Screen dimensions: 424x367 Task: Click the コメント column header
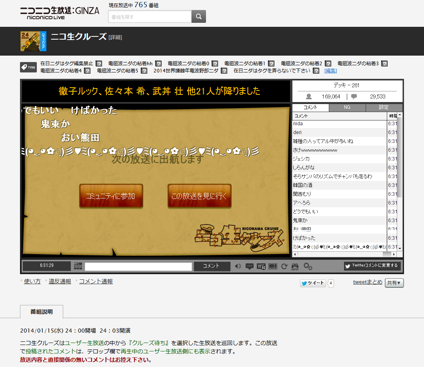(x=339, y=116)
